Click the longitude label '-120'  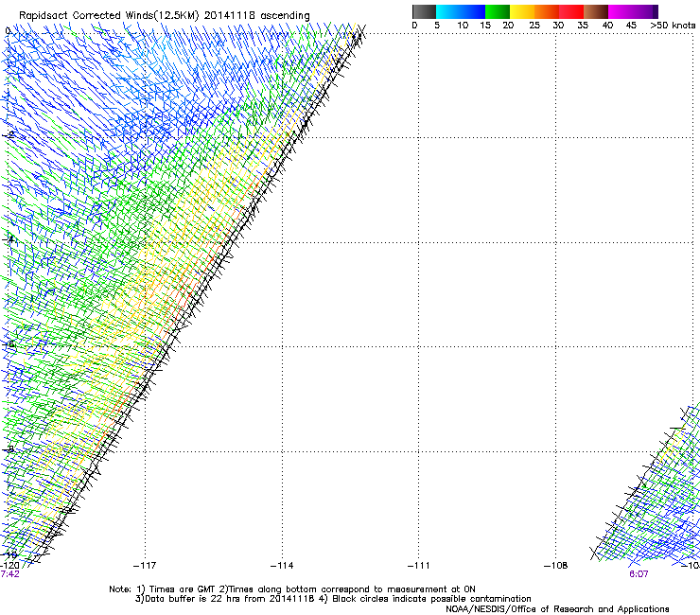9,566
